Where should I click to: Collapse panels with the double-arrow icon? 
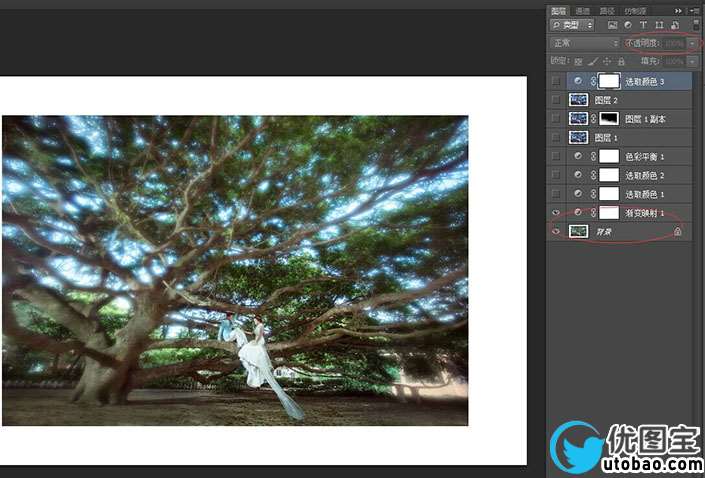point(678,11)
